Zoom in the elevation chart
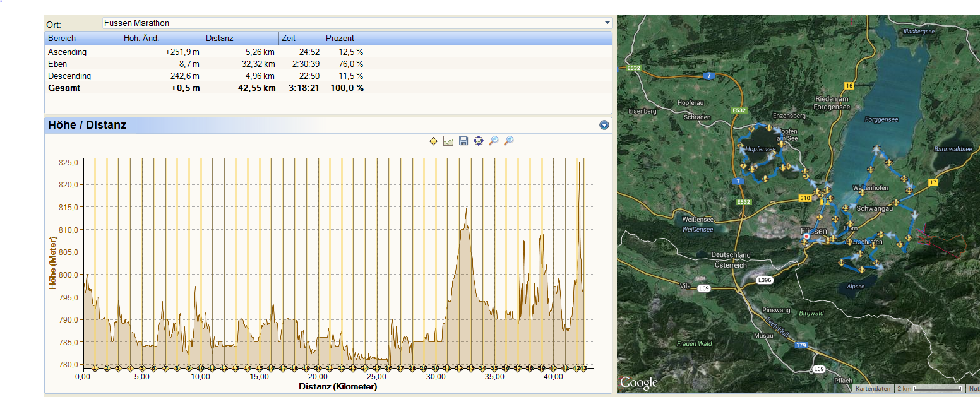The image size is (980, 397). pos(508,141)
